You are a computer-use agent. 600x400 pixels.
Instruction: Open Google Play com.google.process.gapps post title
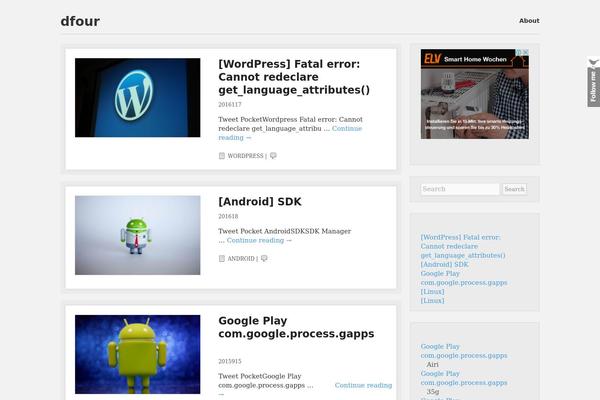tap(296, 327)
